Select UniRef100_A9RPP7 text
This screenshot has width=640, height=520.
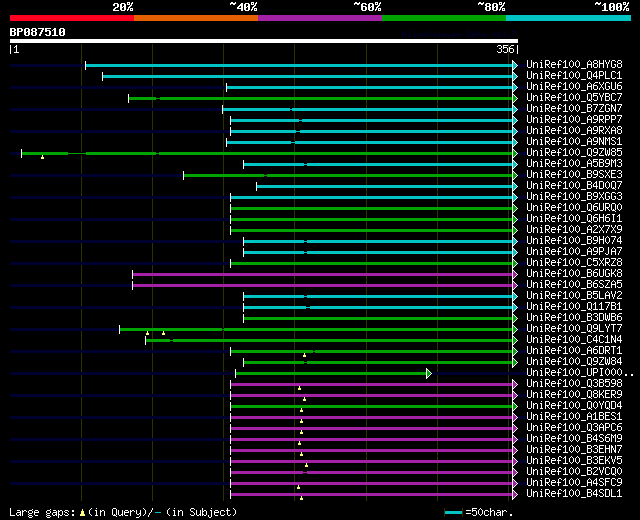pyautogui.click(x=574, y=120)
